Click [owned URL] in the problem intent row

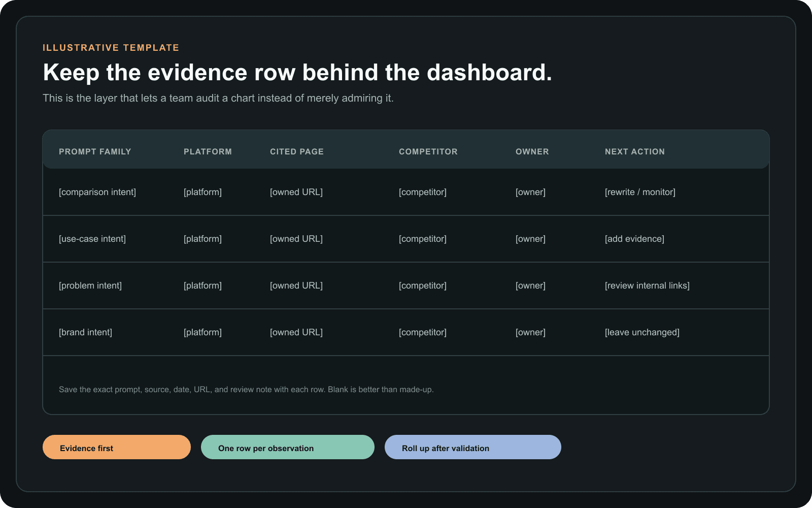tap(296, 285)
